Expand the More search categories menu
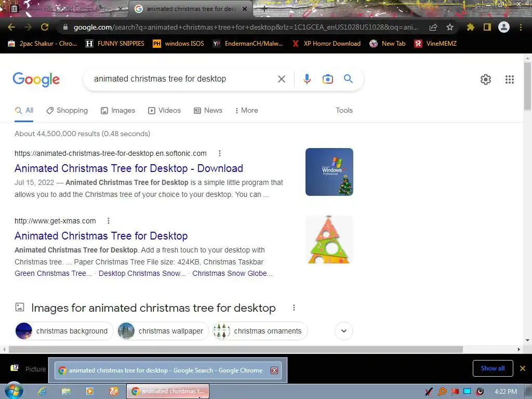532x399 pixels. [247, 111]
